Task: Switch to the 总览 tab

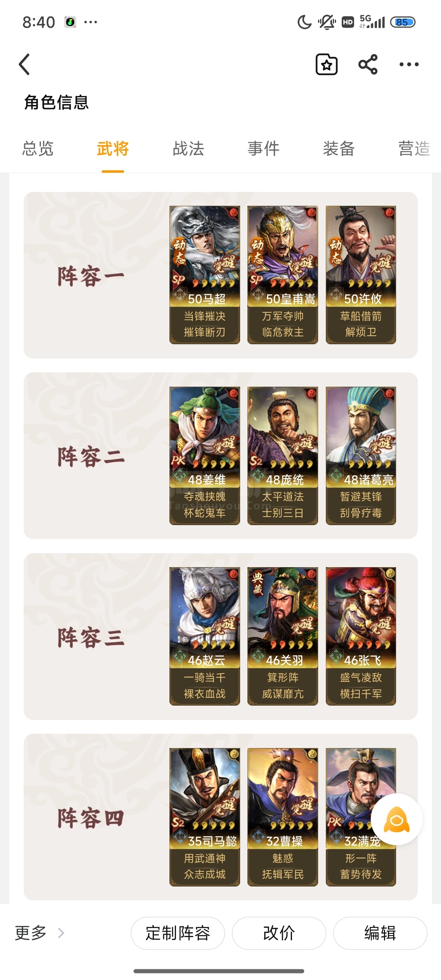Action: pyautogui.click(x=38, y=149)
